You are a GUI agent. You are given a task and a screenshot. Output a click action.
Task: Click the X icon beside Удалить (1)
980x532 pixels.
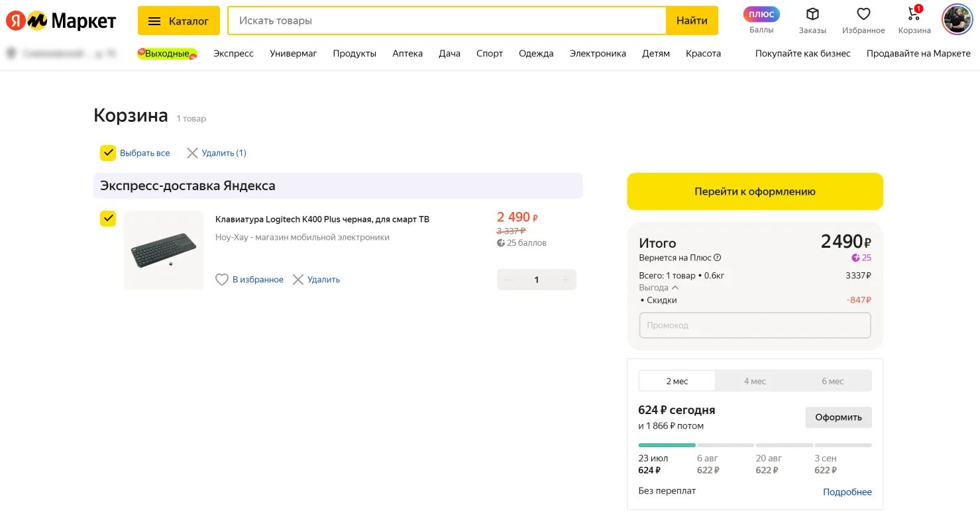coord(192,153)
